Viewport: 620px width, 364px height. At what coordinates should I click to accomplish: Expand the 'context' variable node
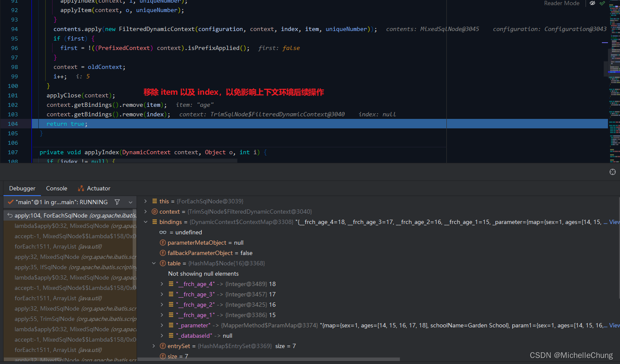click(145, 212)
